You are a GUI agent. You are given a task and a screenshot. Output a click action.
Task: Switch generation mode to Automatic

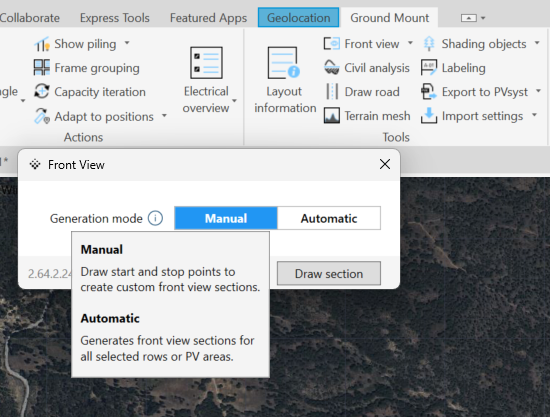tap(329, 218)
